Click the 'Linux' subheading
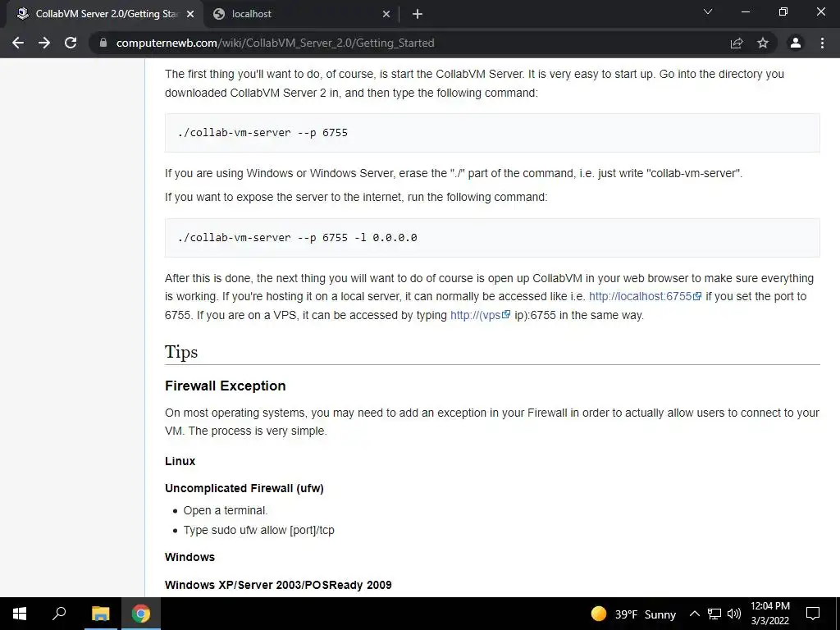Viewport: 840px width, 630px height. pyautogui.click(x=180, y=461)
